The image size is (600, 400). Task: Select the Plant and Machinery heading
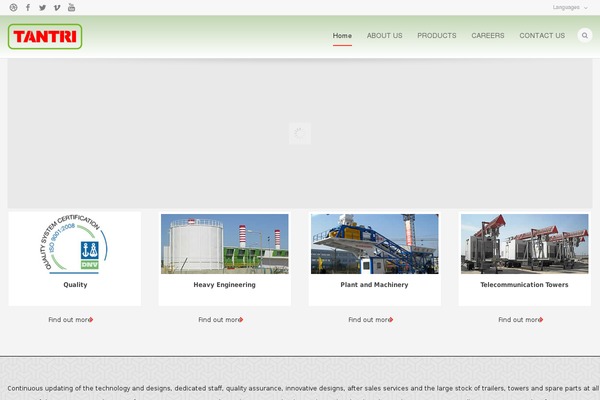tap(374, 285)
